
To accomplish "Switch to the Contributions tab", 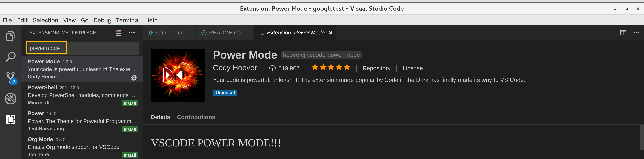I will pyautogui.click(x=196, y=117).
